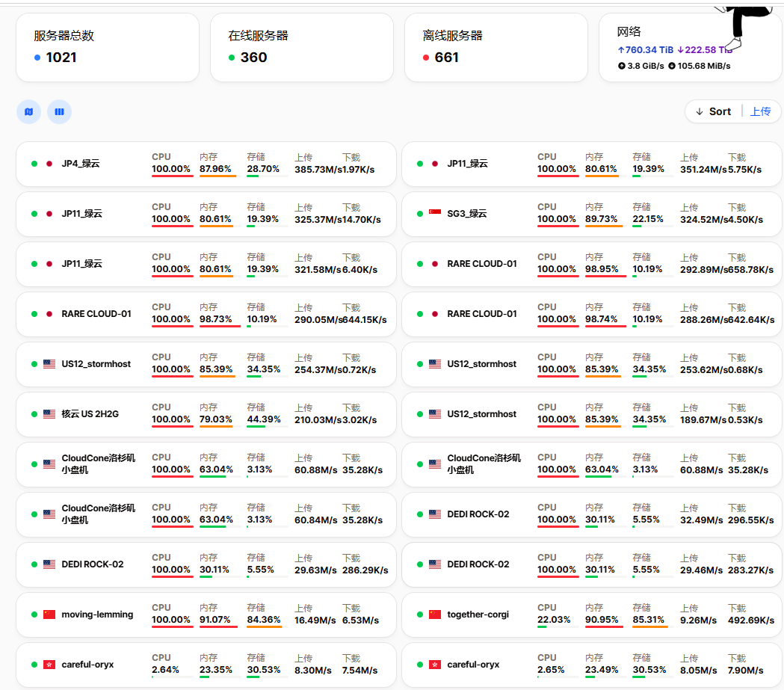The image size is (784, 690).
Task: Click the 296.55K/s download value
Action: (751, 520)
